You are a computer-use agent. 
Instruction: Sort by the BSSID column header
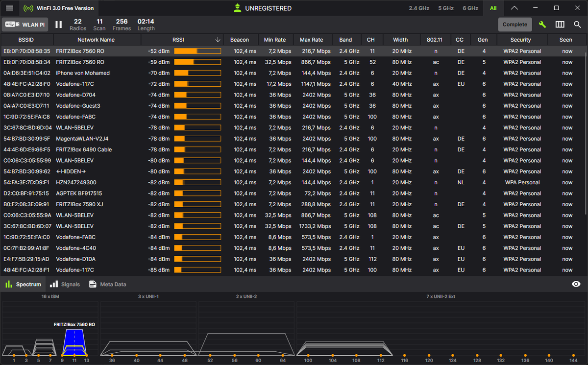[x=27, y=40]
